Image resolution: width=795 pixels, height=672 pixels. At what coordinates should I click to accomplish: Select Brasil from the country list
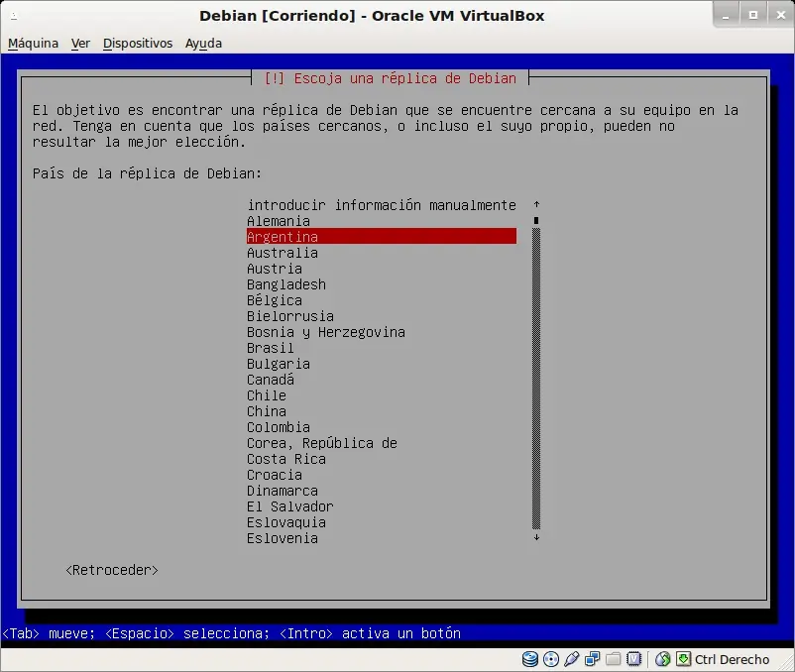382,348
